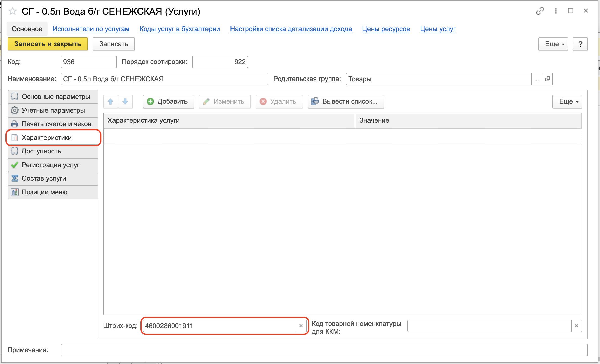Select the Доступность section
Viewport: 600px width, 364px height.
pos(53,151)
